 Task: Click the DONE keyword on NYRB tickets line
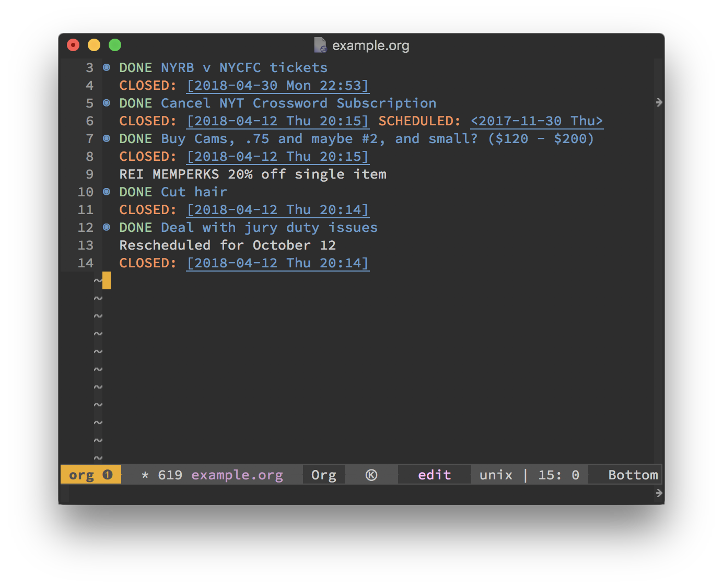click(x=136, y=68)
